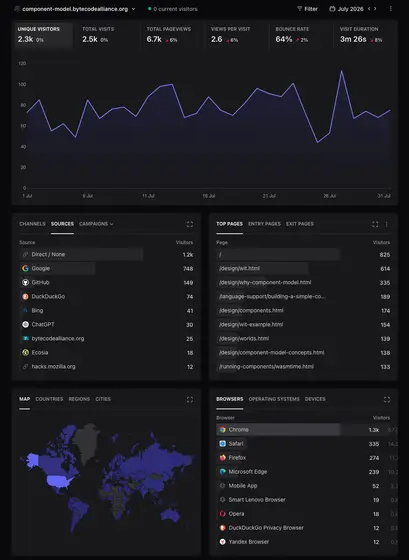This screenshot has width=409, height=560.
Task: Click the bytecodealliance.org source icon
Action: click(x=25, y=338)
